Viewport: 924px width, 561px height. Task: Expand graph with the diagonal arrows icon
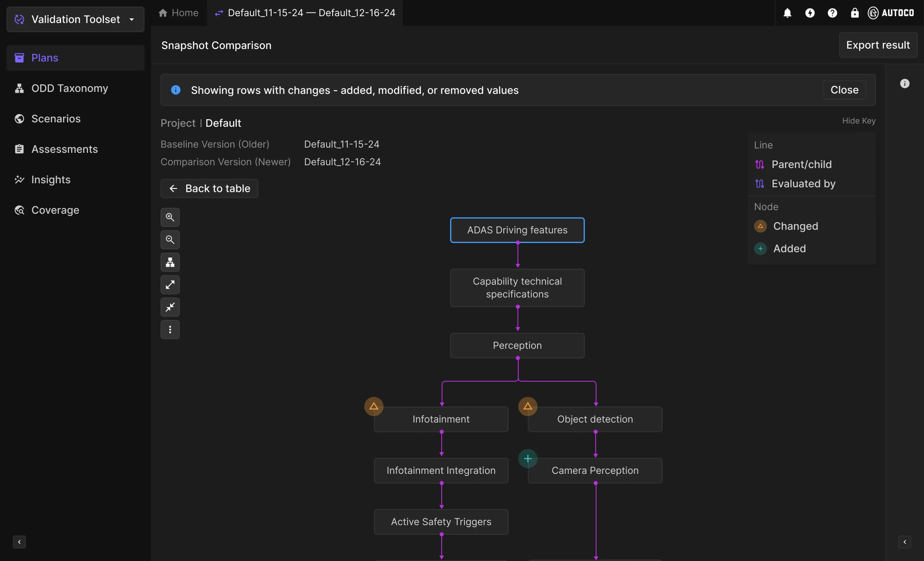[170, 285]
